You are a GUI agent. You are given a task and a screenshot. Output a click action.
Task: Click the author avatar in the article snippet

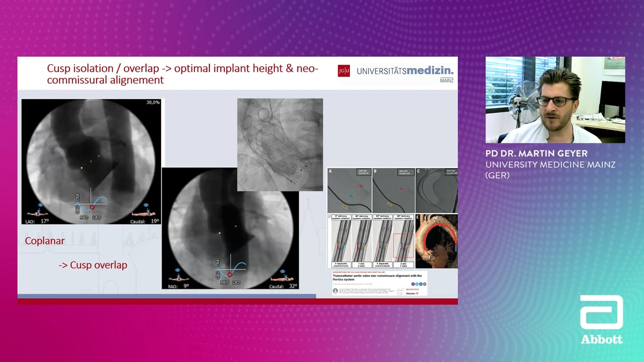[x=335, y=291]
